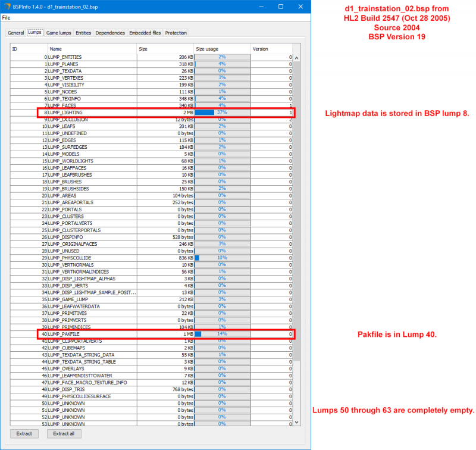This screenshot has width=476, height=450.
Task: Click the Extract all button
Action: point(63,433)
